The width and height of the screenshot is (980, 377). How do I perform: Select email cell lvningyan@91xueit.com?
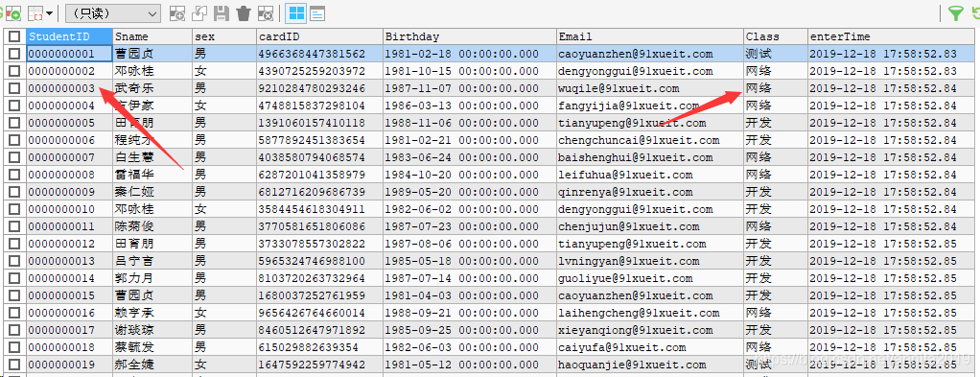tap(650, 261)
